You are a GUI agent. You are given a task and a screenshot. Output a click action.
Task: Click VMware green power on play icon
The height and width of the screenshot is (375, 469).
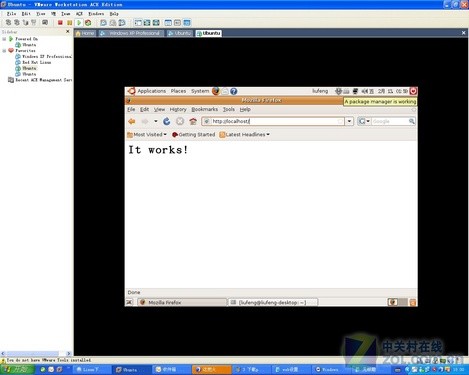79,23
